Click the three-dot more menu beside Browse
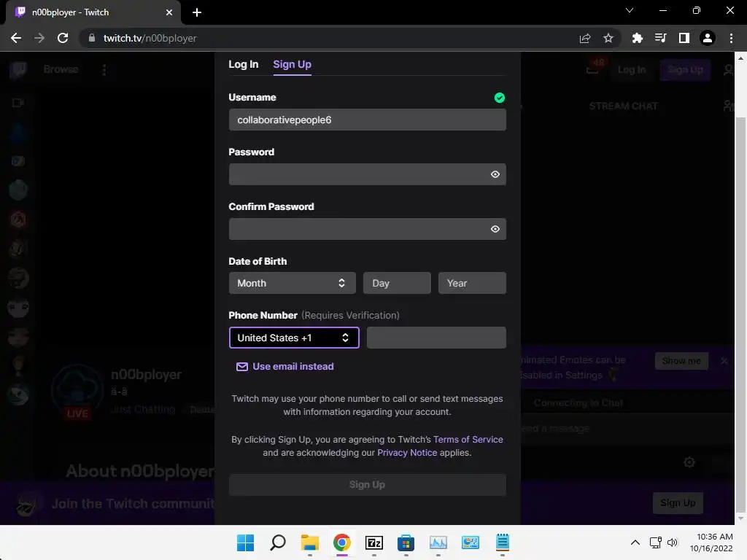747x560 pixels. 104,70
